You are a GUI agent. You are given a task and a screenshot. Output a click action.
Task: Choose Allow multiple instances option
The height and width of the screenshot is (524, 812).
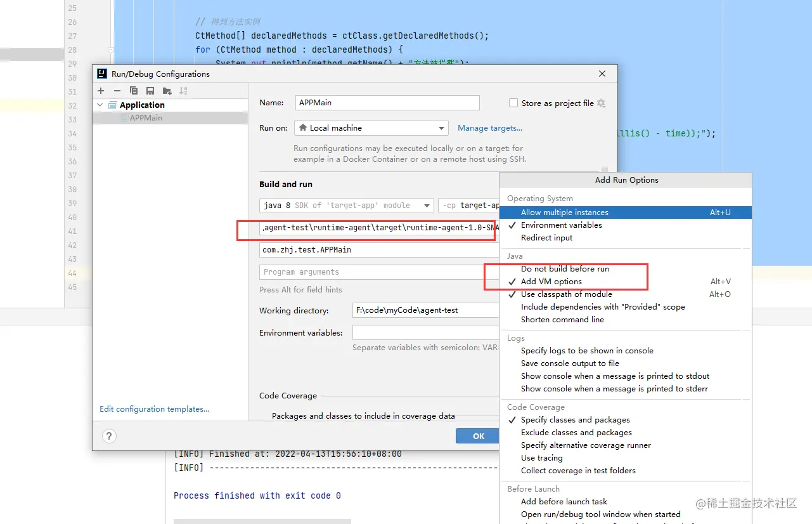626,213
